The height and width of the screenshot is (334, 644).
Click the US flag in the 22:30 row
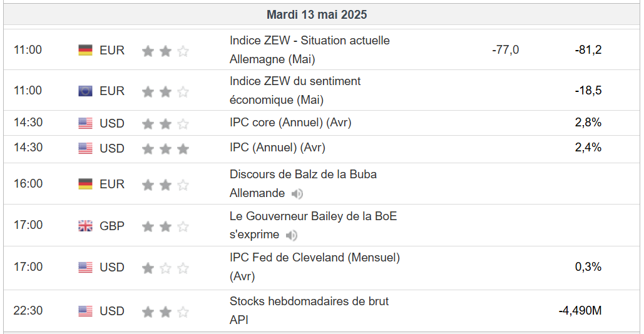tap(85, 311)
